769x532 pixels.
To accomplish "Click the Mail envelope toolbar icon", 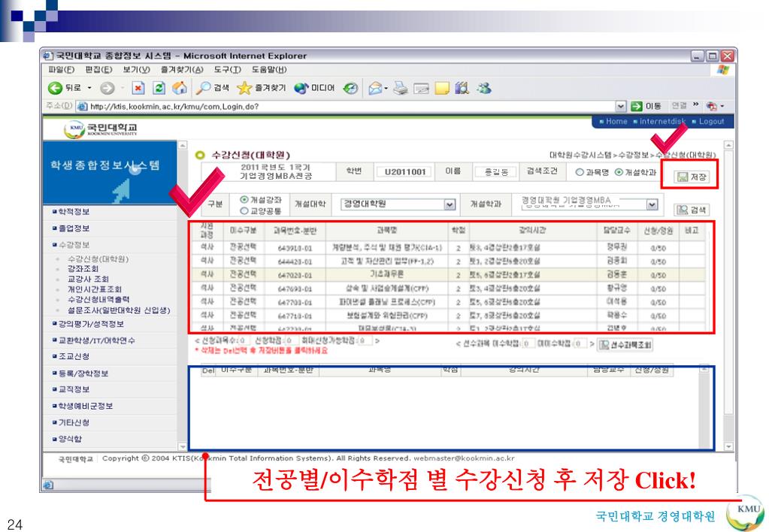I will pos(375,88).
